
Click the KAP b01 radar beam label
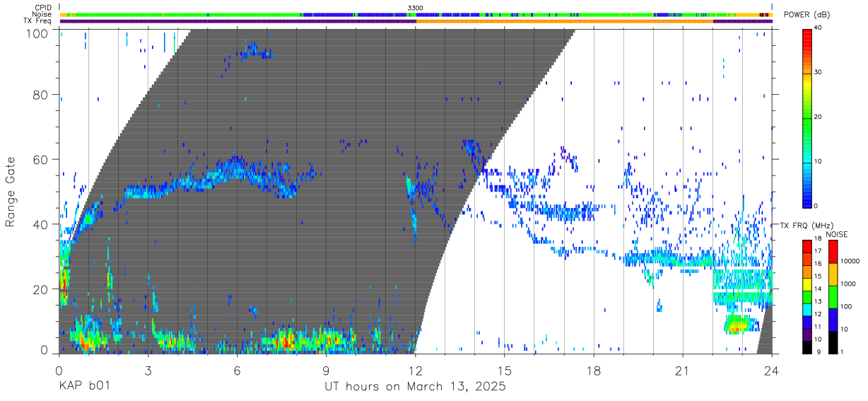[84, 387]
